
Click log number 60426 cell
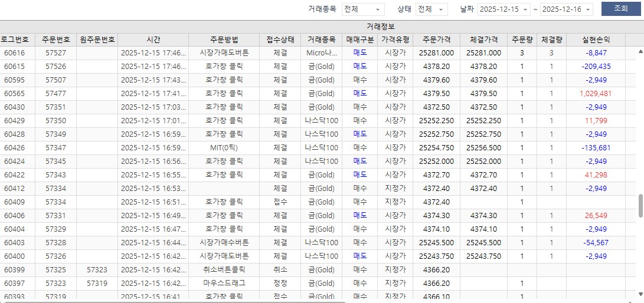[17, 147]
